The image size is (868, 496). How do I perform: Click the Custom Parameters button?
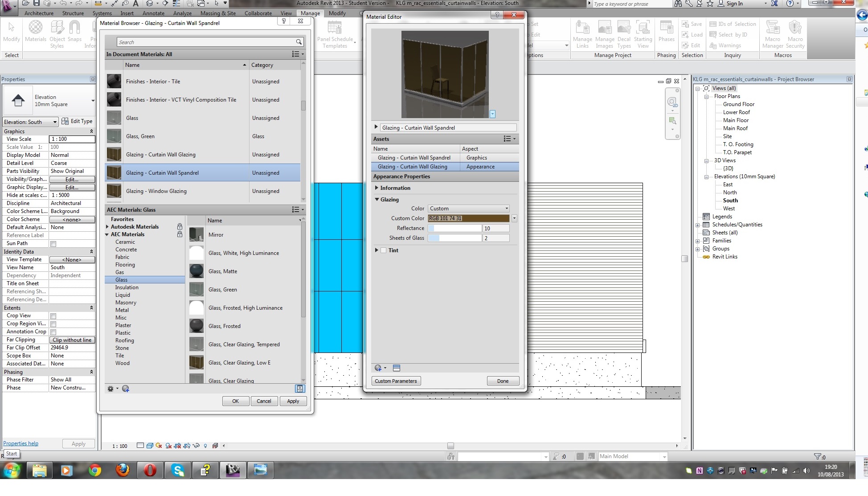pyautogui.click(x=396, y=381)
